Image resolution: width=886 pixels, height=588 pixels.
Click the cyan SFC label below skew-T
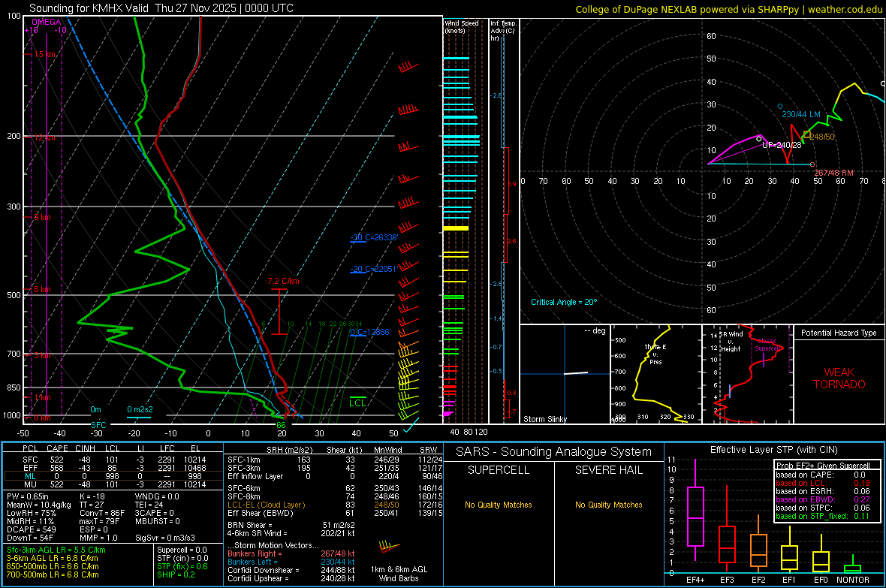98,424
